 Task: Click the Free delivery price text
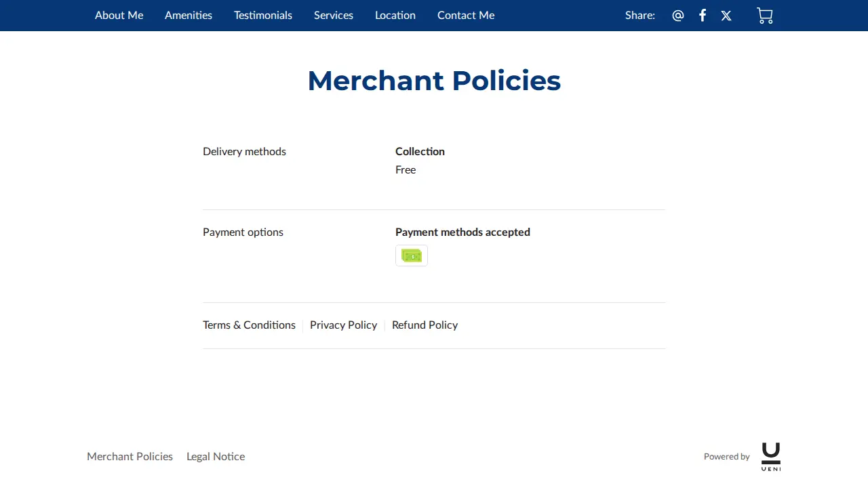[406, 170]
